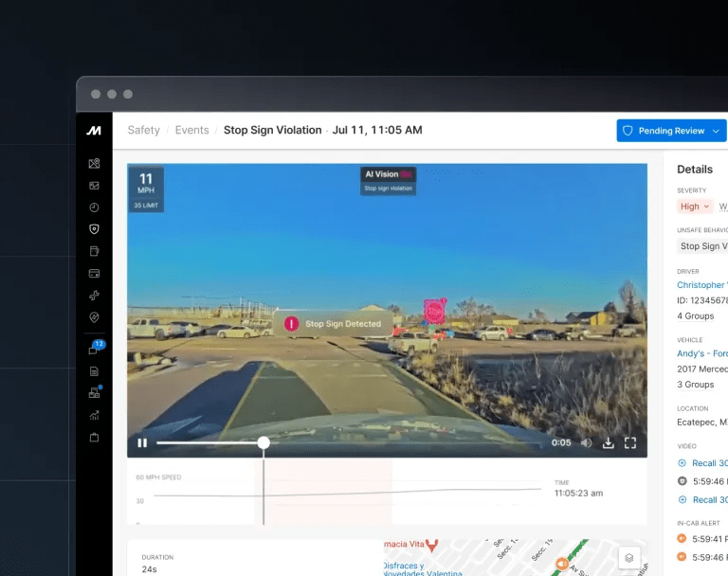
Task: Open the map layers button
Action: point(627,558)
